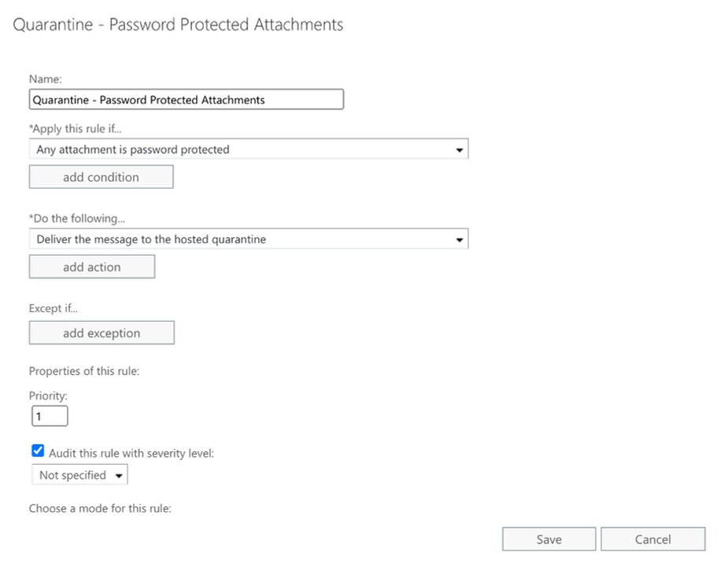Click the '*Apply this rule if...' label
The height and width of the screenshot is (567, 728).
point(76,128)
